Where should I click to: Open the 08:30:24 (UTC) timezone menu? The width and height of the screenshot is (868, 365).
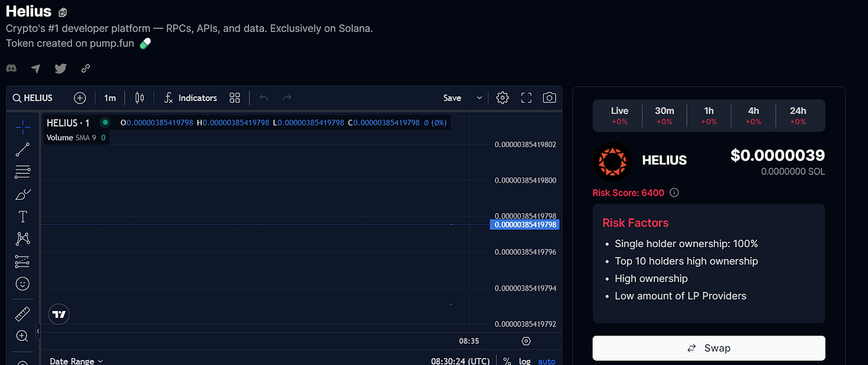[x=461, y=361]
